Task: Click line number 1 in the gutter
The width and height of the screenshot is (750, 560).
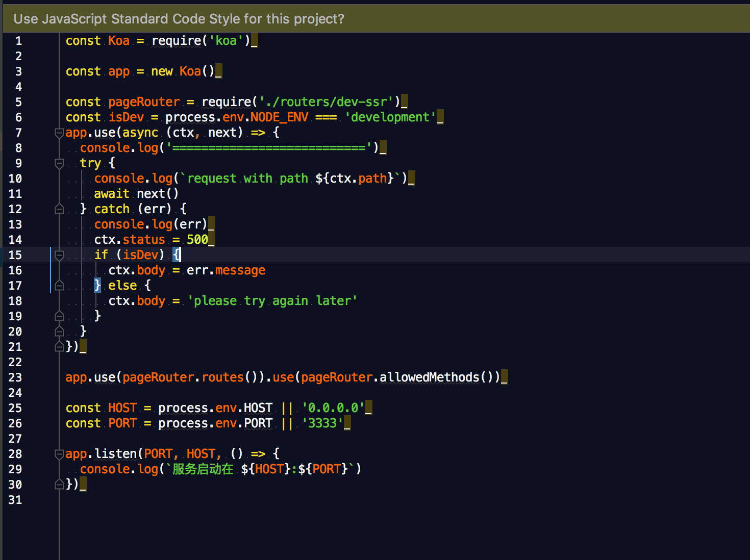Action: click(x=18, y=41)
